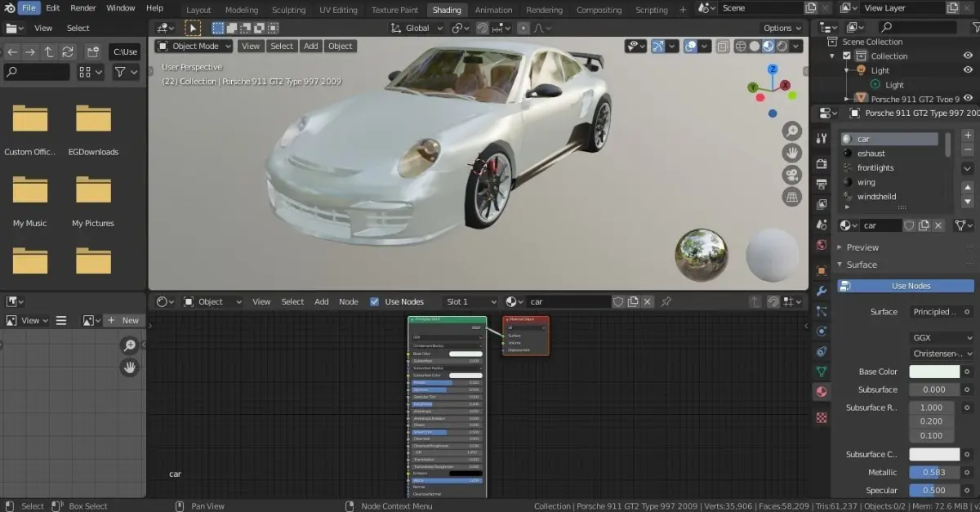Remove material slot with minus button
The width and height of the screenshot is (980, 512).
pos(968,149)
